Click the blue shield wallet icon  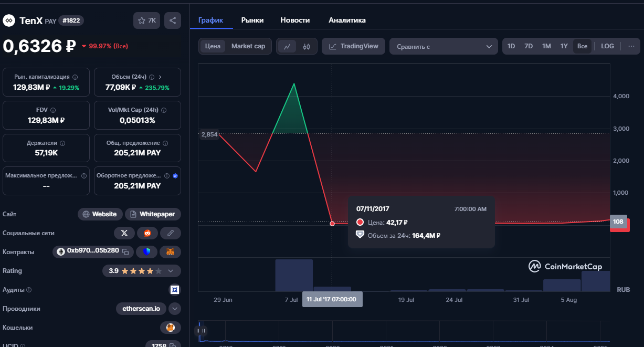[147, 252]
